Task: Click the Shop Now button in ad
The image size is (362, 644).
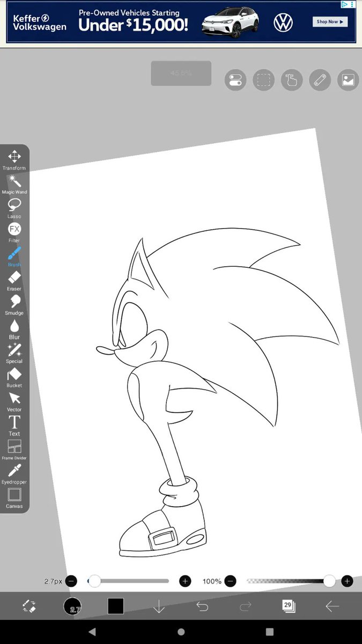Action: point(330,22)
